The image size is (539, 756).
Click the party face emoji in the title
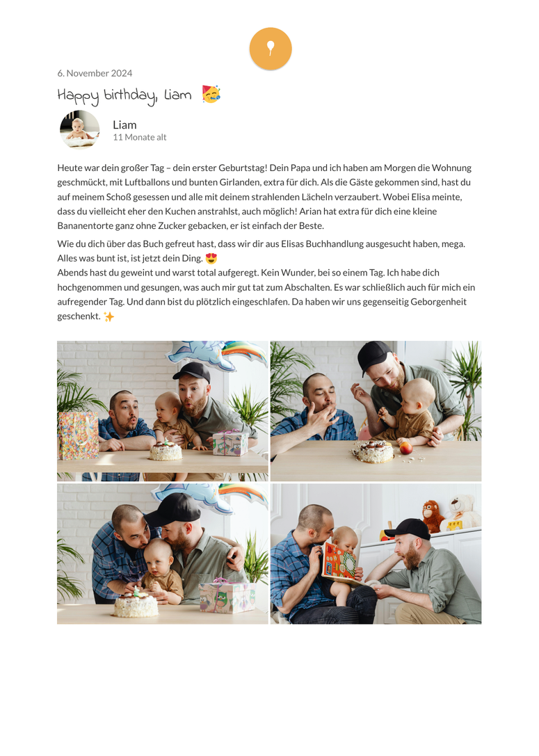211,94
